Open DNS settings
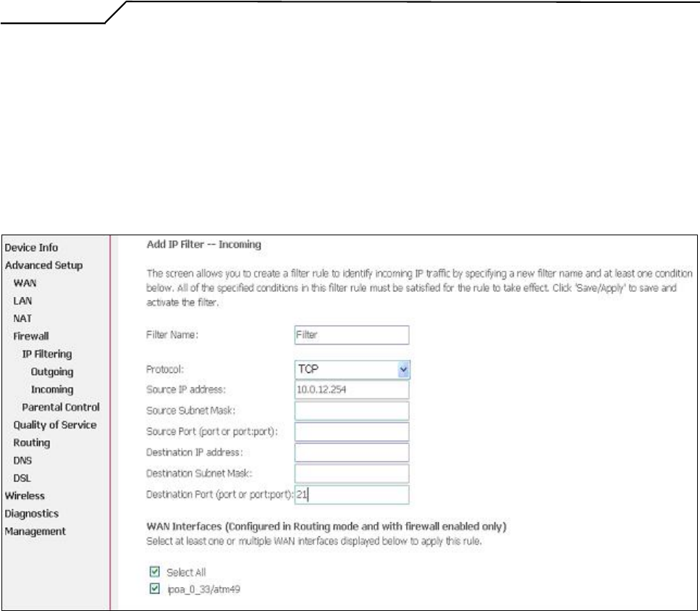700x611 pixels. [x=22, y=460]
